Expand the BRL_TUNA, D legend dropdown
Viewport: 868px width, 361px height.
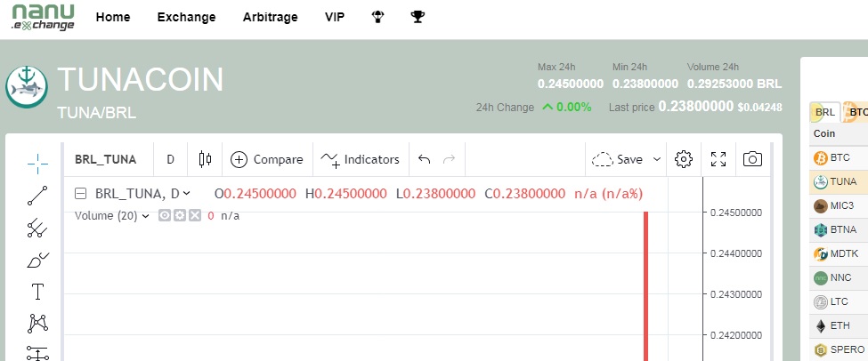(187, 194)
